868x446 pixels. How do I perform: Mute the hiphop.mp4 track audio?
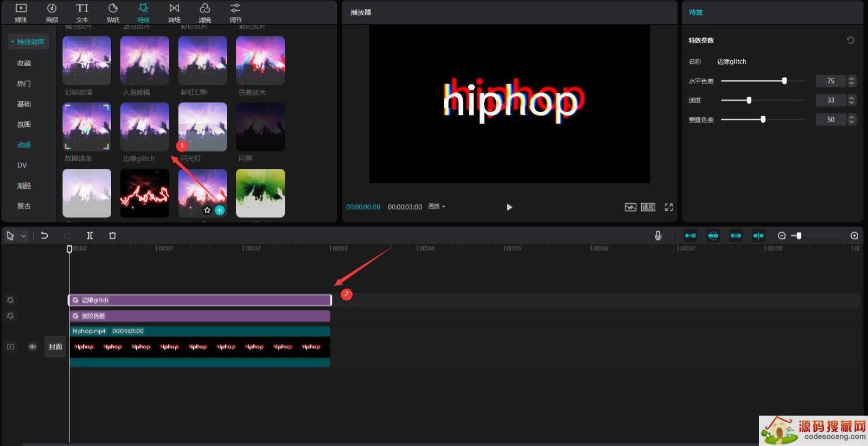33,347
